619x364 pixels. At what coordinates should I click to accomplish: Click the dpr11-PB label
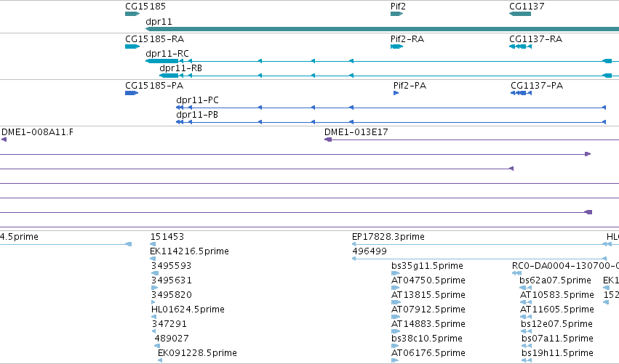pyautogui.click(x=197, y=115)
